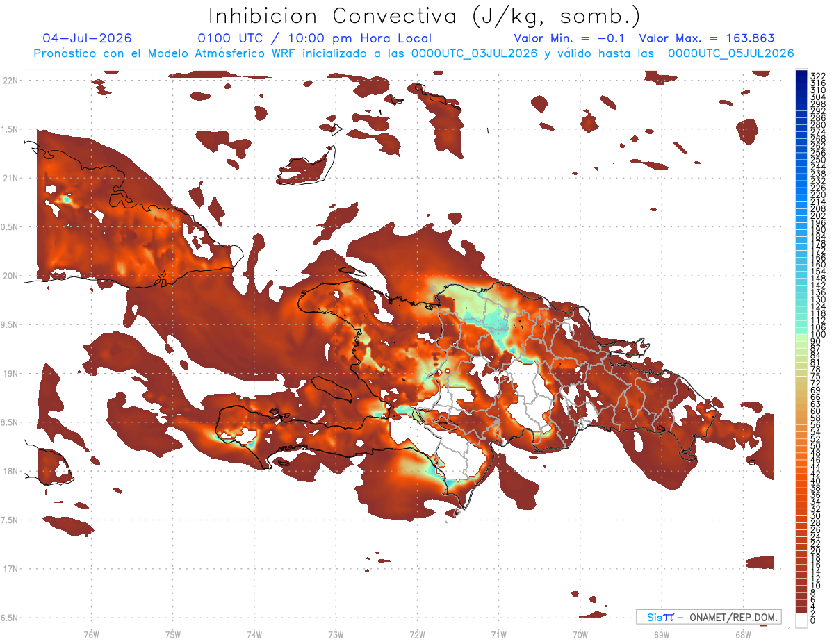Click the "18N" latitude label

click(10, 471)
